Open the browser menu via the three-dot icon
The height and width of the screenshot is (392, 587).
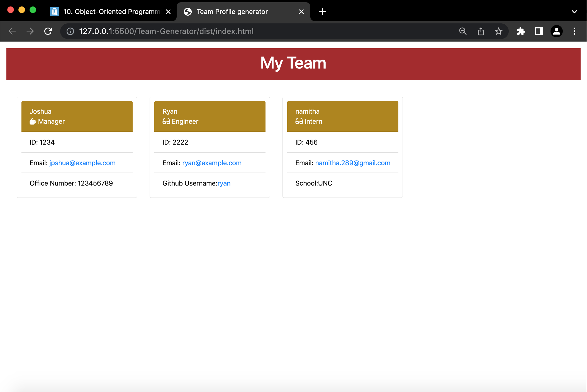pos(574,31)
